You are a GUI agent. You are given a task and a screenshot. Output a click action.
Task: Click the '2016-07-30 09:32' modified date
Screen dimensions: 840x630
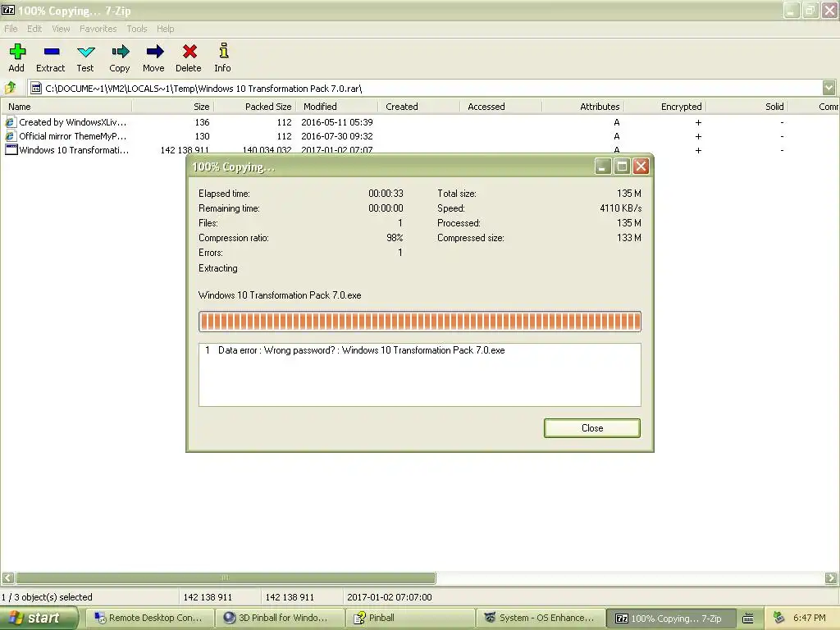pos(337,136)
